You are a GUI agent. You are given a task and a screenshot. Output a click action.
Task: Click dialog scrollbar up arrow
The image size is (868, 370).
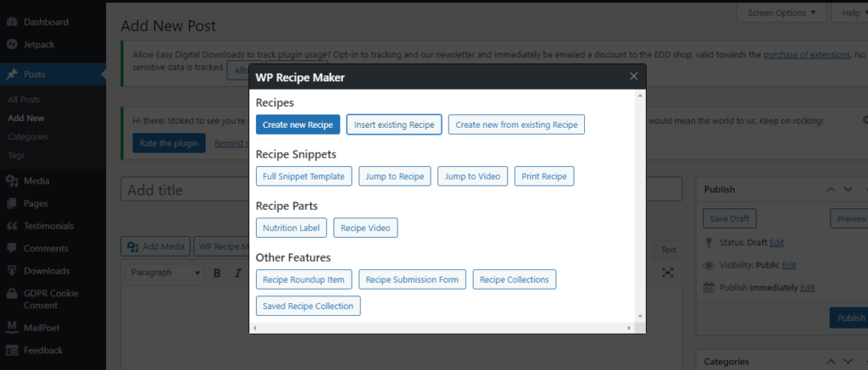click(641, 95)
